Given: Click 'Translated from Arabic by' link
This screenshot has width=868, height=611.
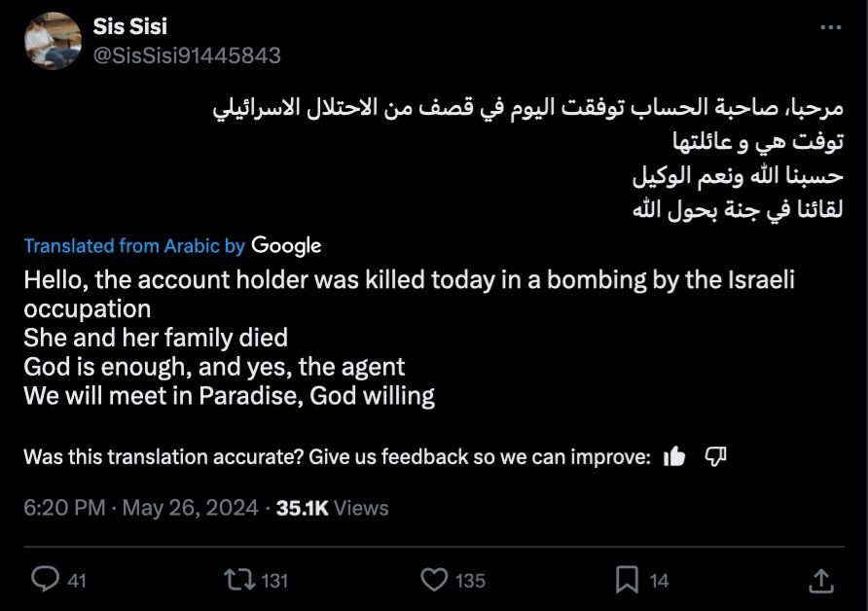Looking at the screenshot, I should tap(134, 246).
